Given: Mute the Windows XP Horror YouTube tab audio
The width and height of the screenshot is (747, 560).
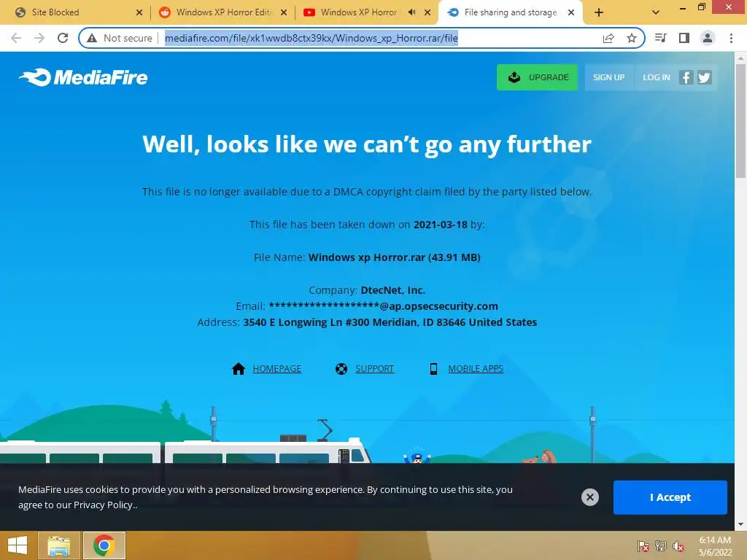Looking at the screenshot, I should [x=411, y=12].
